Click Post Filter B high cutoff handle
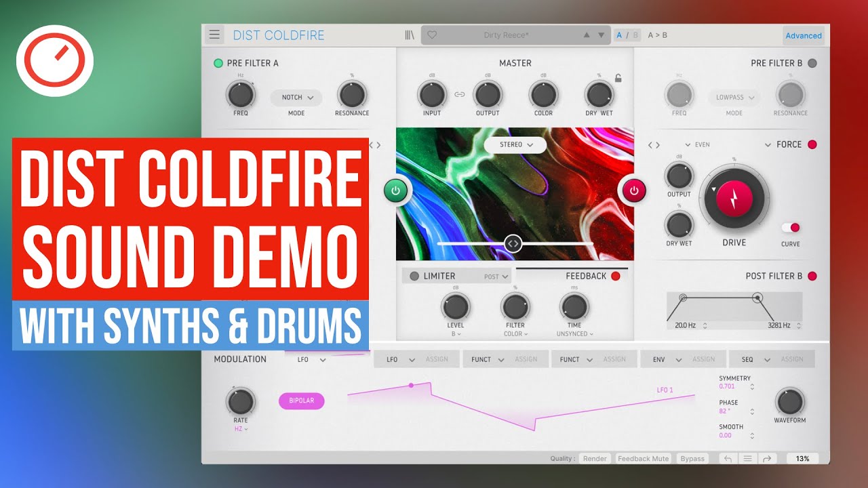 [x=757, y=297]
